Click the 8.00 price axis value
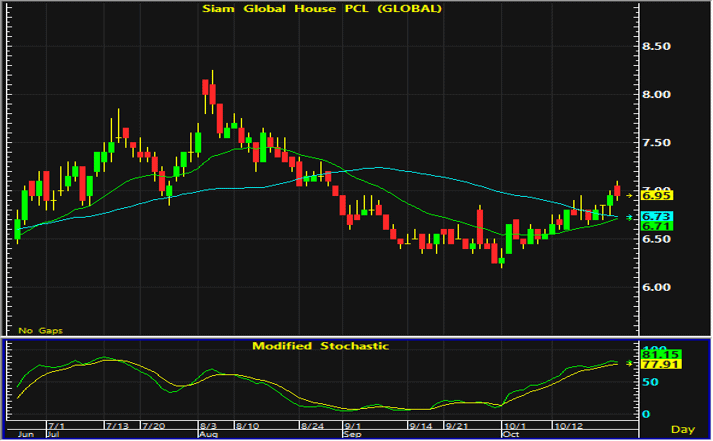The width and height of the screenshot is (713, 441). pos(656,95)
